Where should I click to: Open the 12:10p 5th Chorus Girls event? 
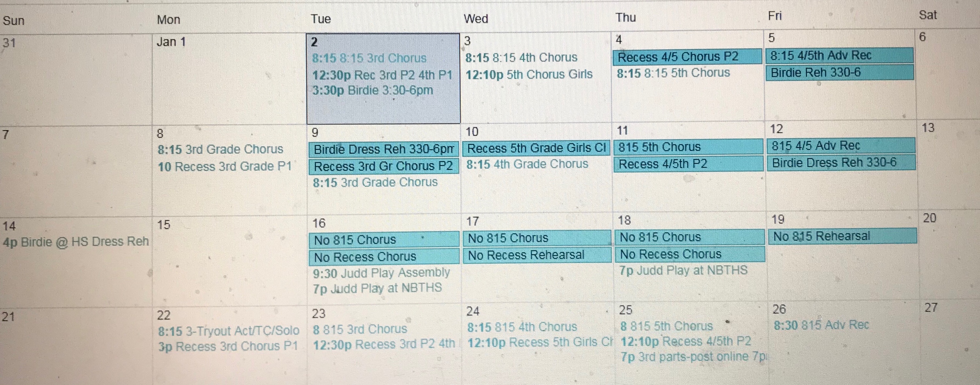point(529,74)
